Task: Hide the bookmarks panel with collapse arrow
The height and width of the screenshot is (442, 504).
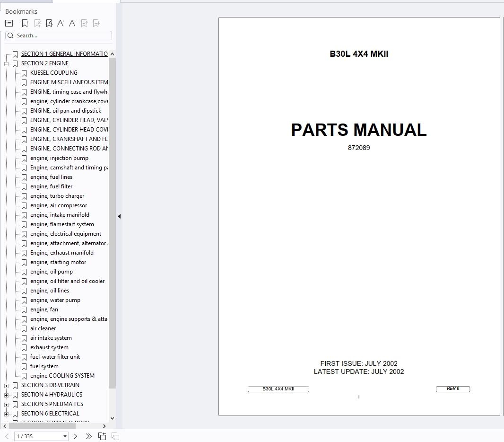Action: [119, 216]
